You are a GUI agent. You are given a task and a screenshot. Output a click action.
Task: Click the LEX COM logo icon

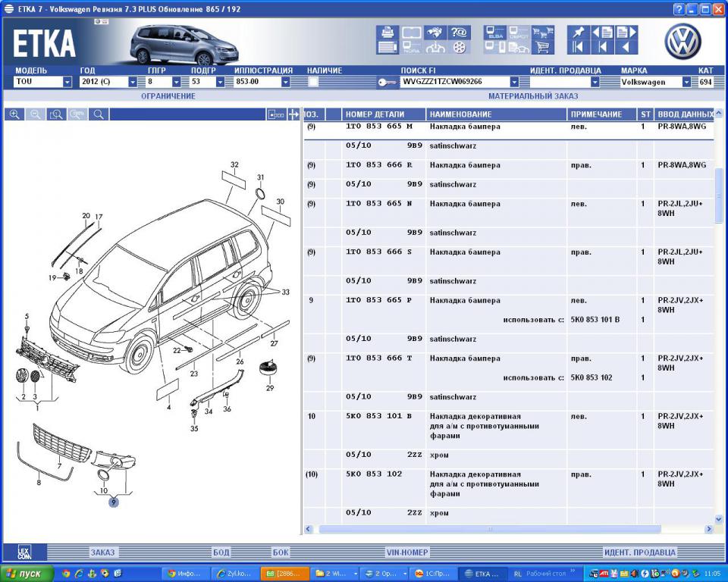24,552
